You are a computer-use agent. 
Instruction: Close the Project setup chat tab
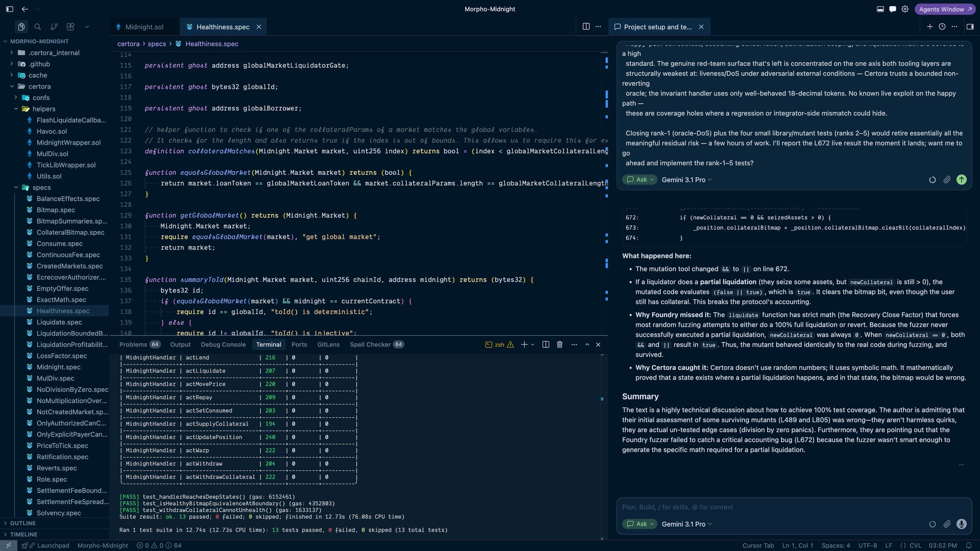pos(701,27)
